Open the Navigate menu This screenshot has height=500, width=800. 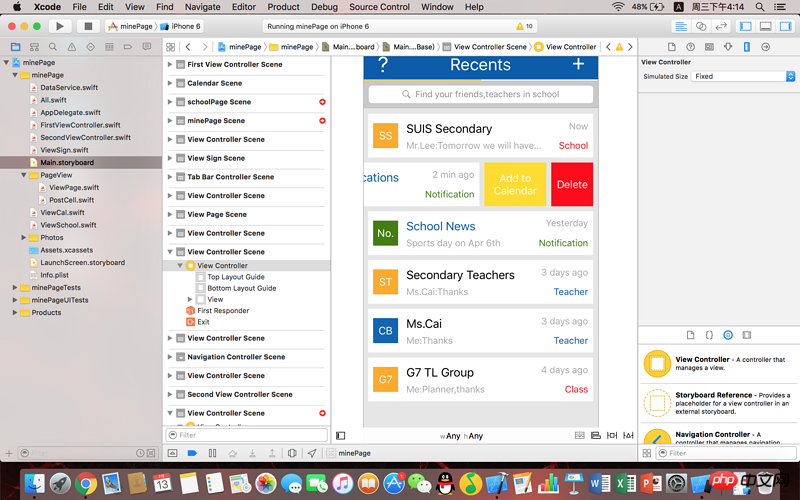[x=202, y=7]
